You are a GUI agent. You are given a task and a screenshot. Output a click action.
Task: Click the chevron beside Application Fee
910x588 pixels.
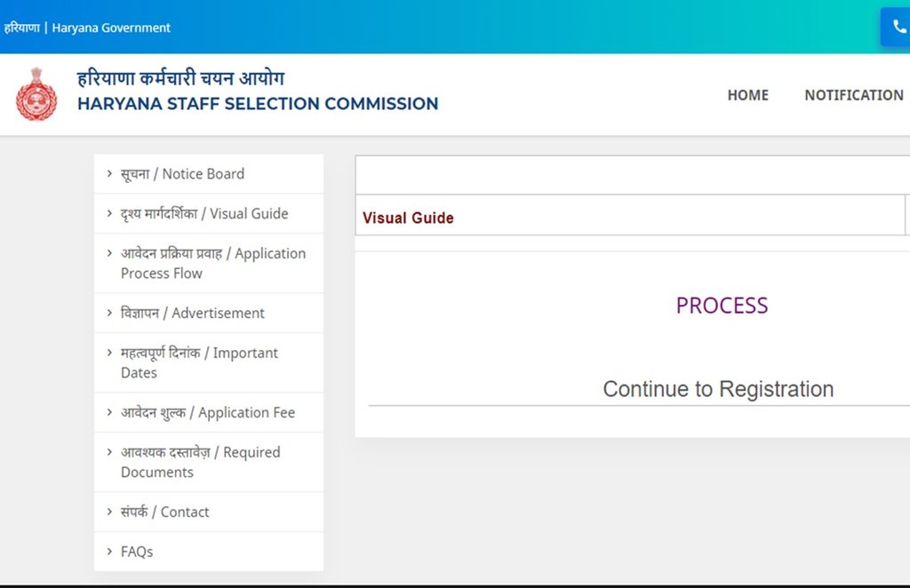[x=109, y=412]
